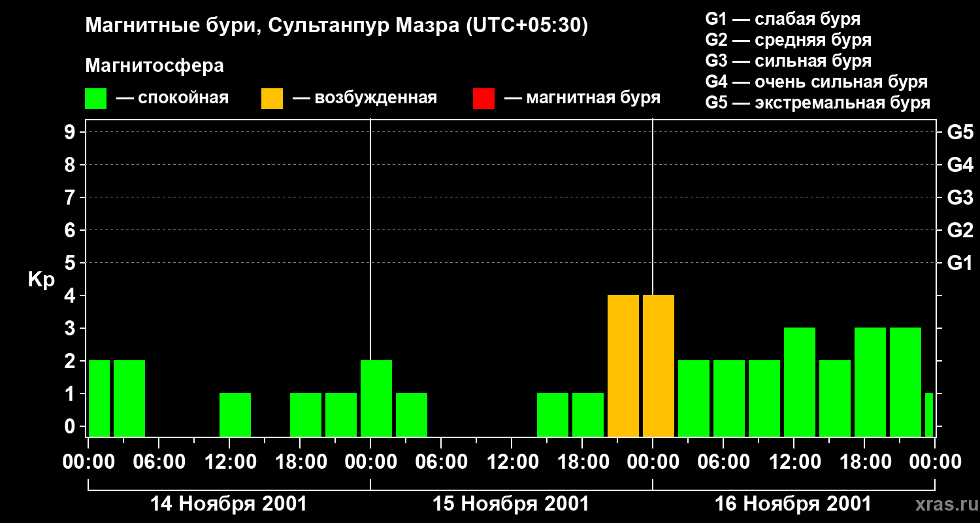Click the 'G1 — слабая буря' legend line

click(x=783, y=19)
